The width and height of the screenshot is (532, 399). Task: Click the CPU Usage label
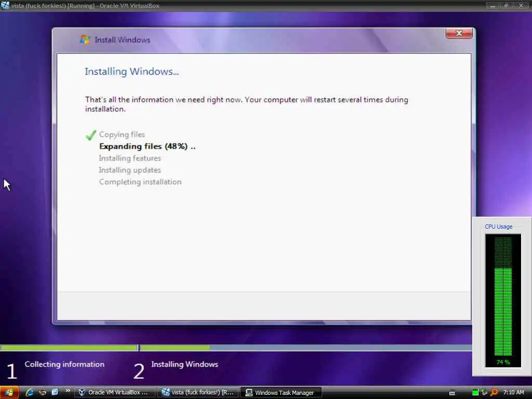coord(498,227)
